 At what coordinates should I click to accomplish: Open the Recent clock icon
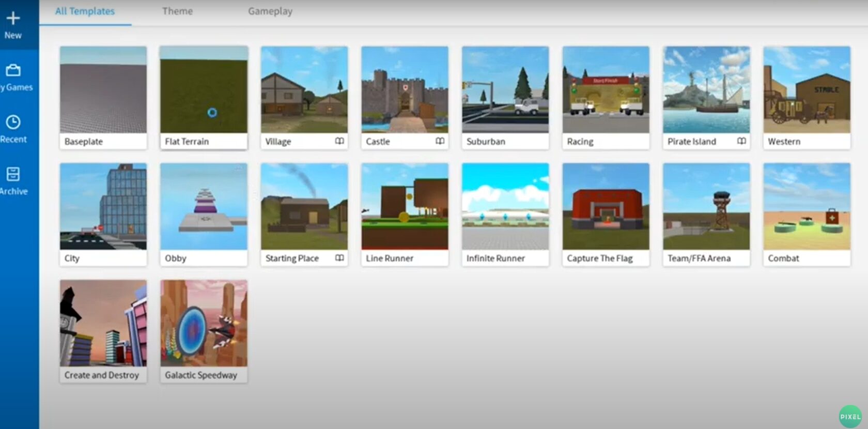13,122
